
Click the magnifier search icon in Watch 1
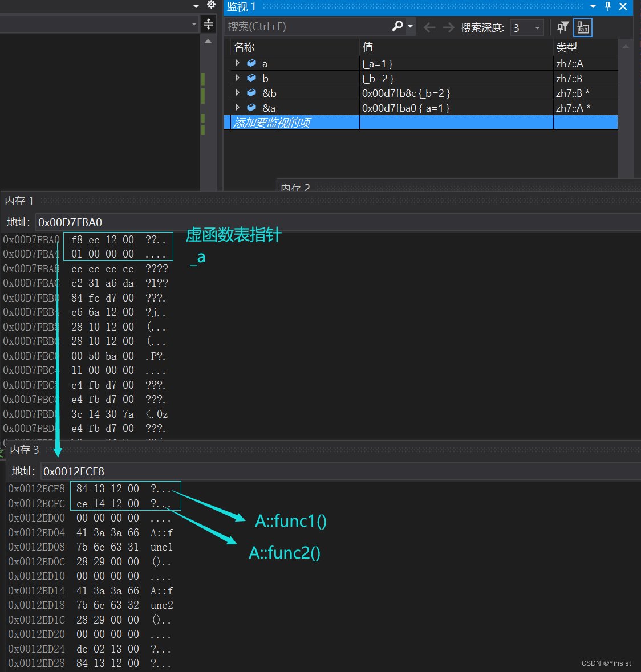(x=397, y=26)
